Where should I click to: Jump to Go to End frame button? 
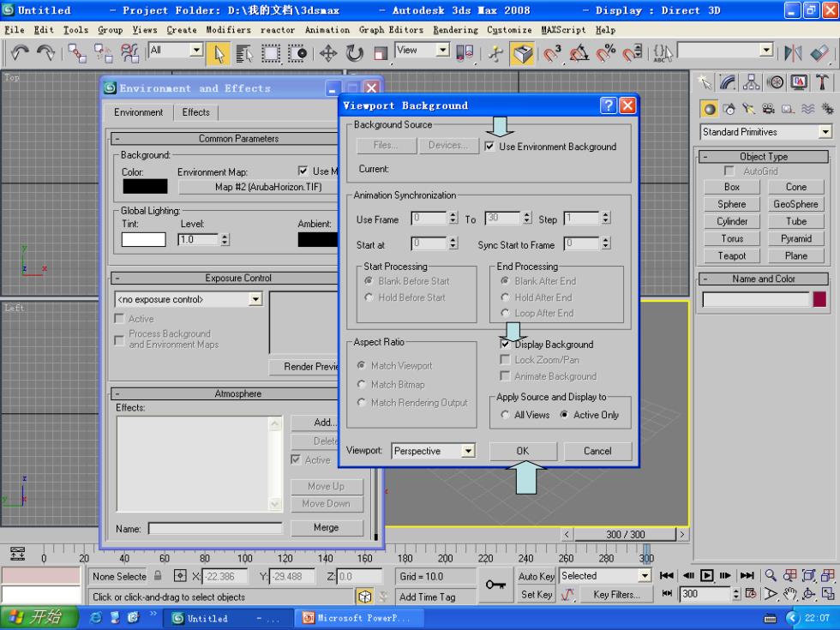point(747,575)
